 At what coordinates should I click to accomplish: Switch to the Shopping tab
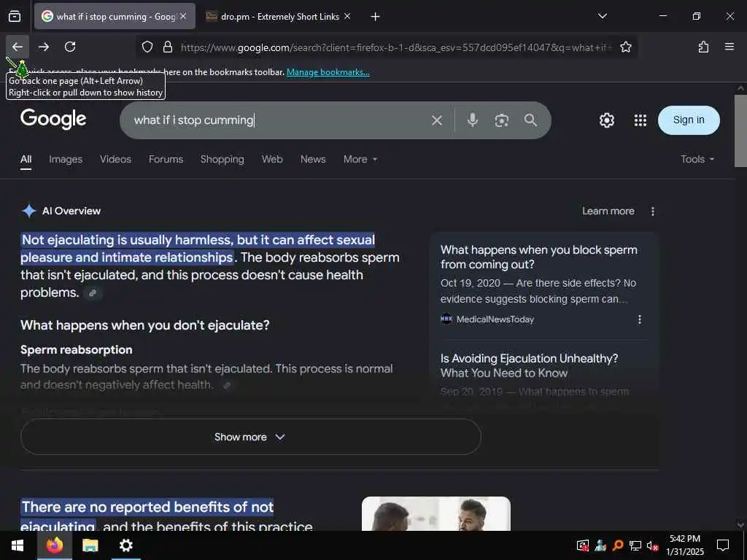[x=222, y=159]
